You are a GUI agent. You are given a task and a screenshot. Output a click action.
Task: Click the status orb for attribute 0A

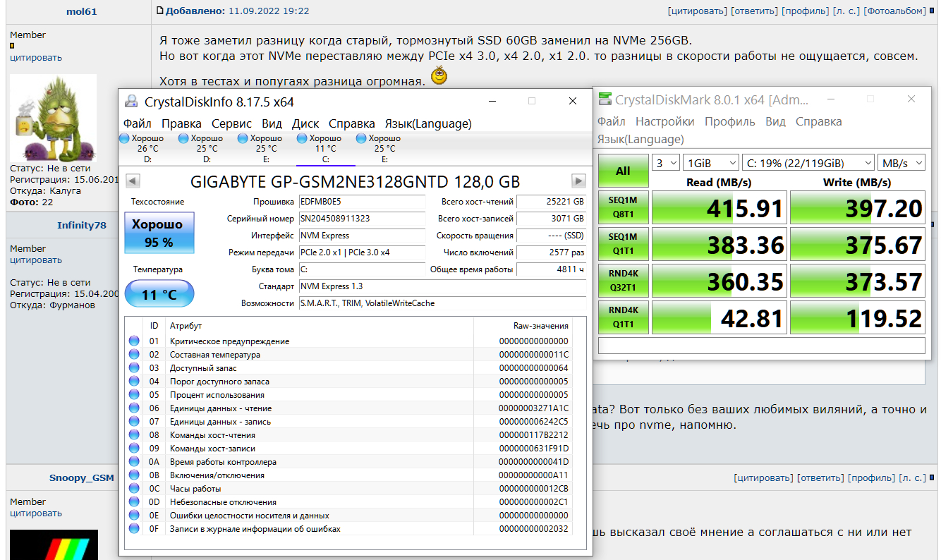pyautogui.click(x=134, y=462)
